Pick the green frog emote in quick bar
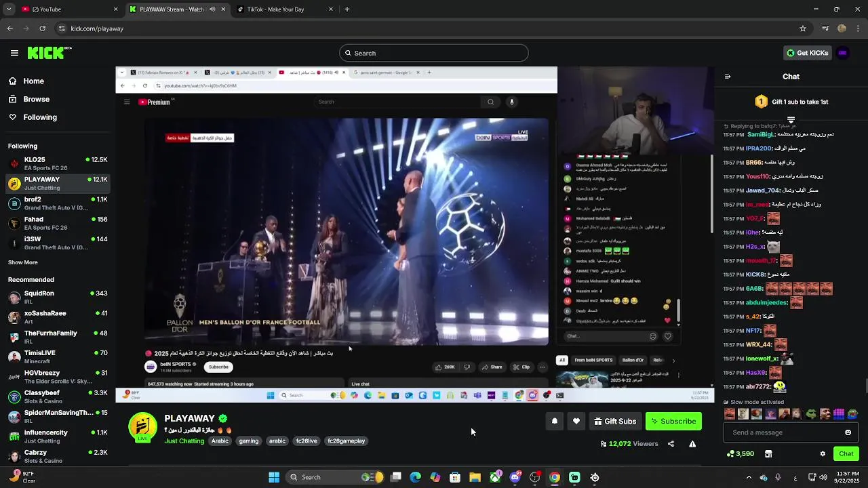868x488 pixels. point(811,414)
